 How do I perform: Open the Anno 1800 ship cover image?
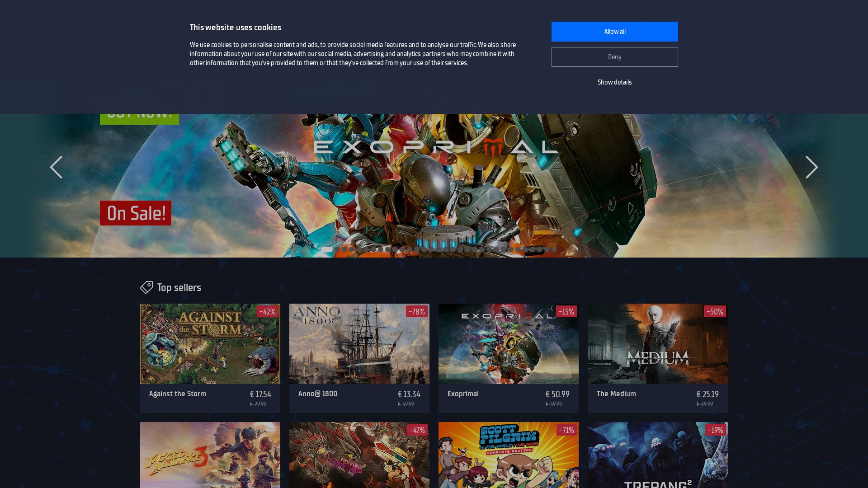coord(359,344)
